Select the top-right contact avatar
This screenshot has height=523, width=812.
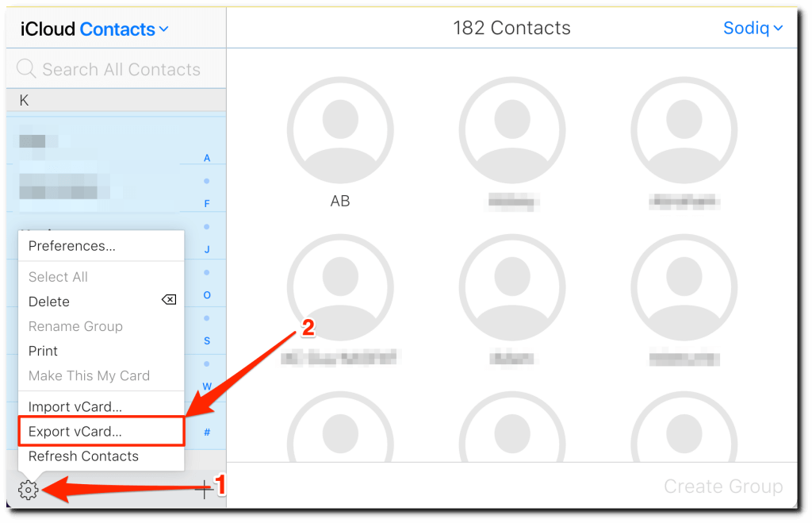coord(684,130)
